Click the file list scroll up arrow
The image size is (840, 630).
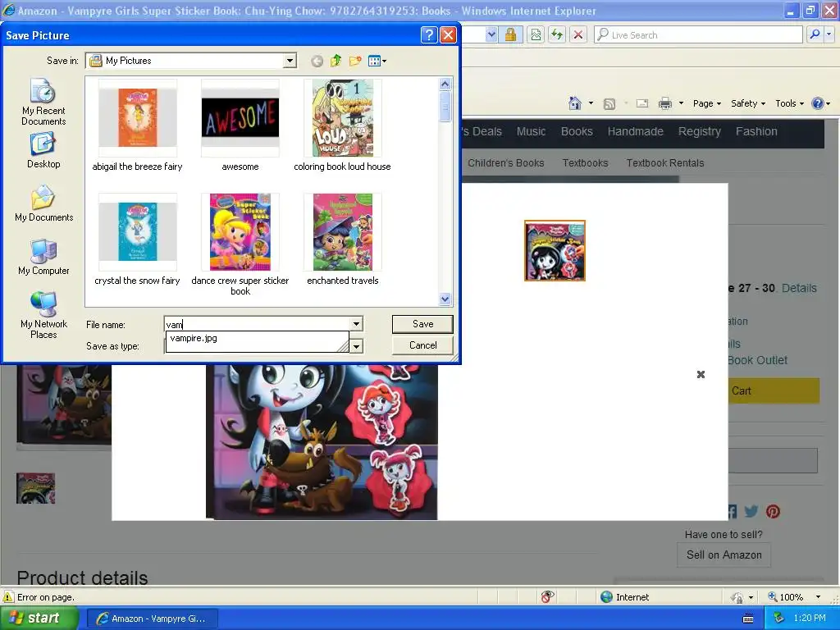click(x=445, y=84)
